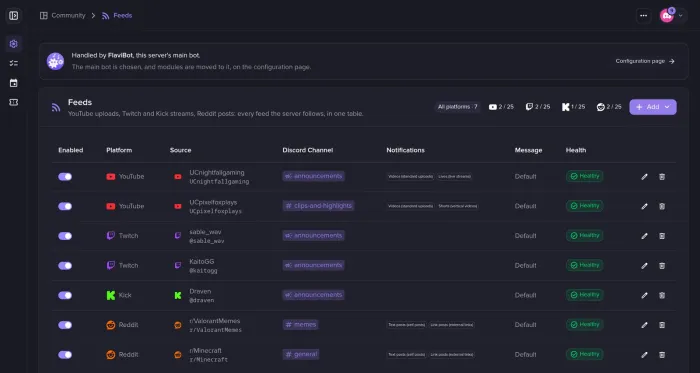Open the settings gear in the left sidebar
Screen dimensions: 700x373
(14, 44)
